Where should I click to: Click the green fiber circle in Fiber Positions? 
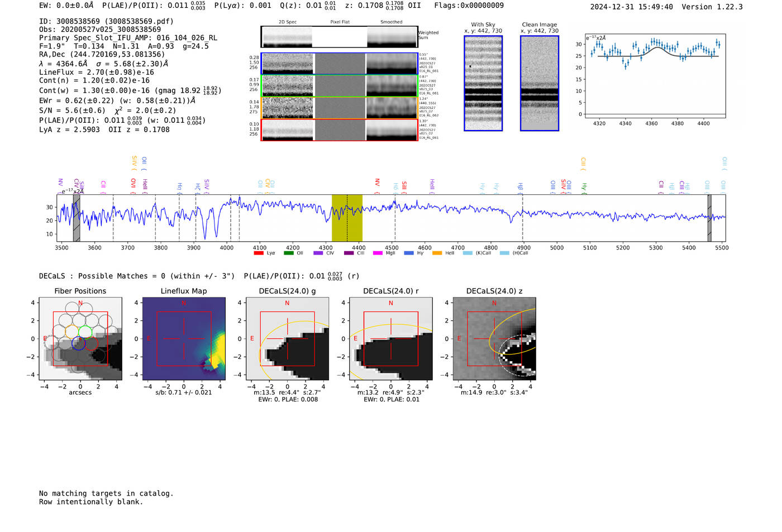pyautogui.click(x=85, y=332)
